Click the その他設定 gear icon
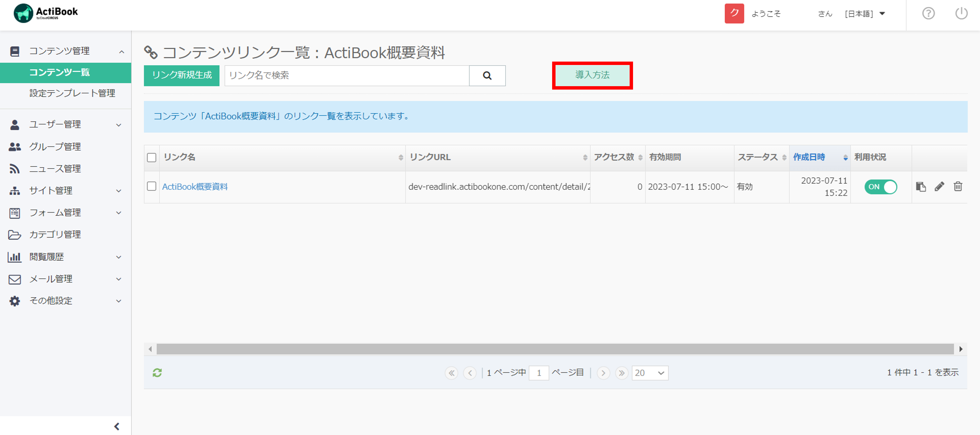 tap(15, 301)
